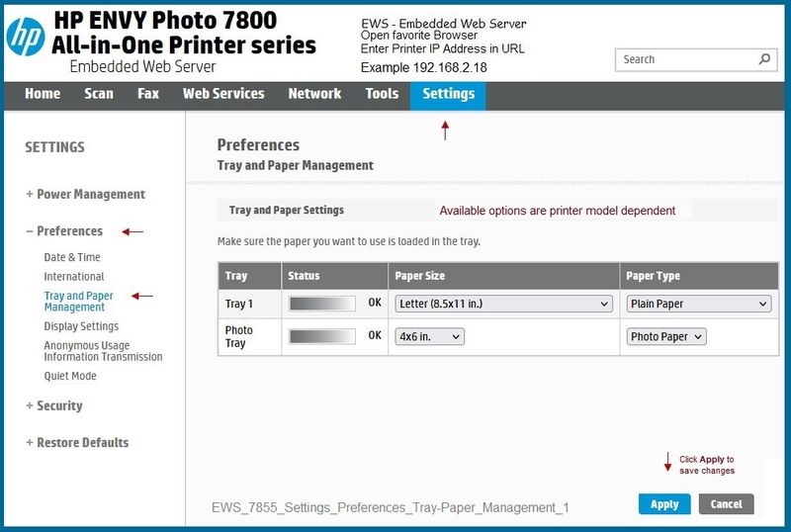Screen dimensions: 791x532
Task: Click the Photo Tray OK status text
Action: pyautogui.click(x=375, y=335)
